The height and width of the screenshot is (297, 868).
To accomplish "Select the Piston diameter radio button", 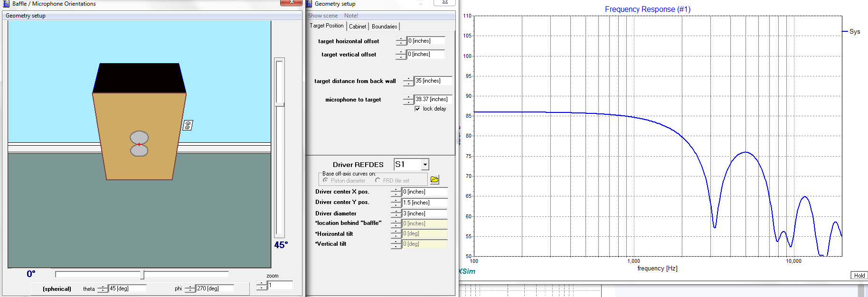I will 325,180.
